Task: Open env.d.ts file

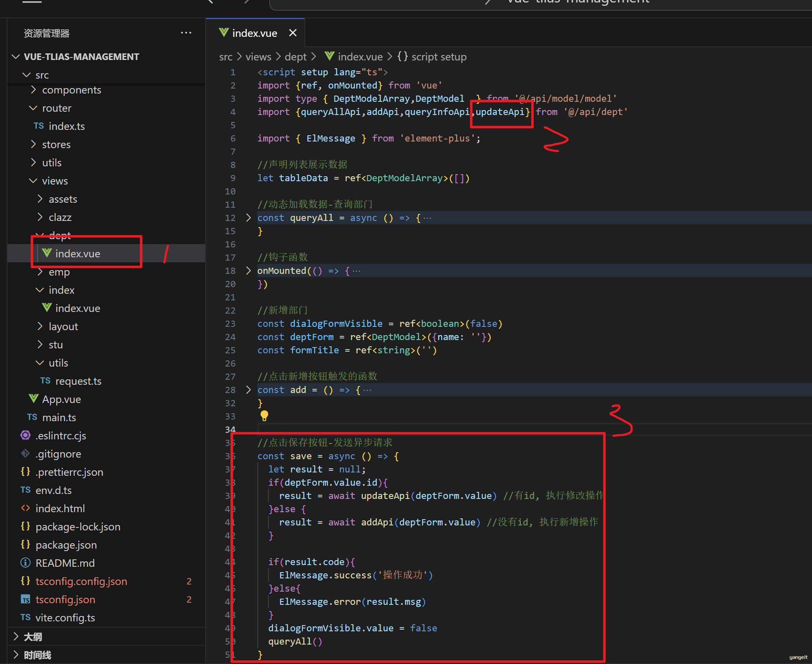Action: [53, 490]
